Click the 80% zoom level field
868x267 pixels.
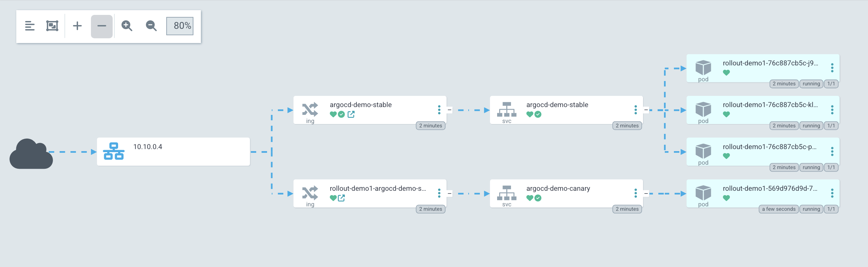[180, 26]
